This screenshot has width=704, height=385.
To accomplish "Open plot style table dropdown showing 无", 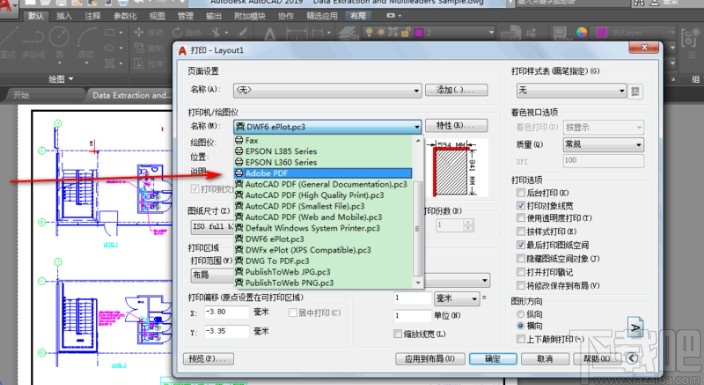I will tap(571, 91).
